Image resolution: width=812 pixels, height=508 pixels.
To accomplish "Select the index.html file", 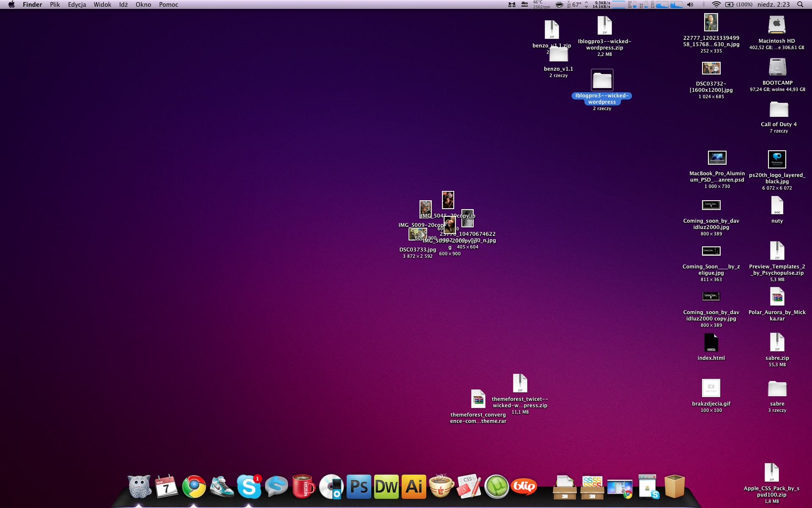I will pos(711,342).
